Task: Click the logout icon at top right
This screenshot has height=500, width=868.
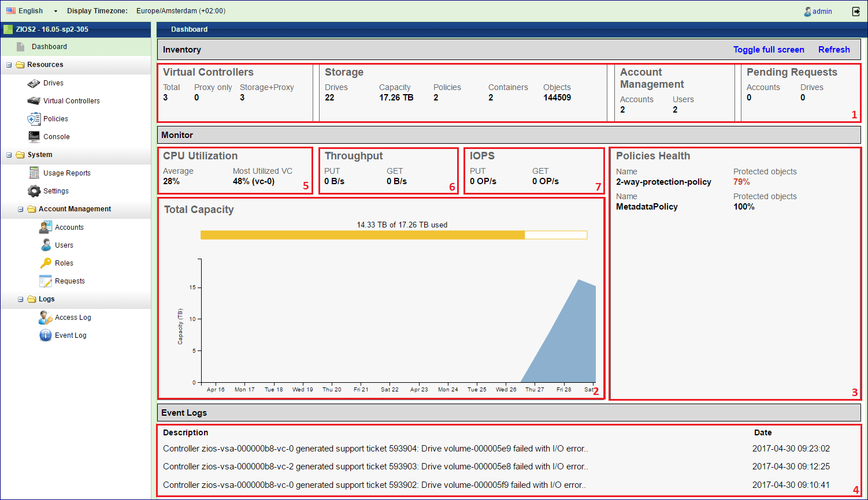Action: (856, 11)
